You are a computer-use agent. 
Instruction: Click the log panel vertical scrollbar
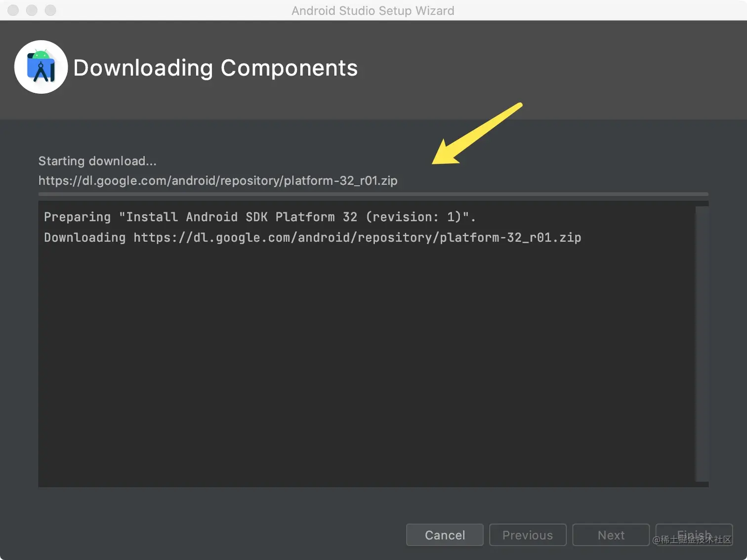click(x=702, y=344)
